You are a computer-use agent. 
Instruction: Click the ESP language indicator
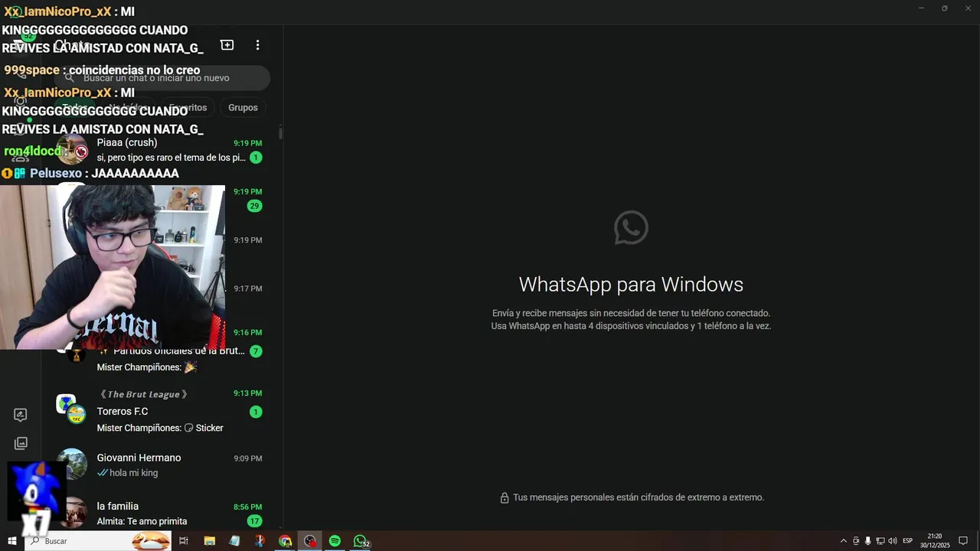[x=907, y=541]
